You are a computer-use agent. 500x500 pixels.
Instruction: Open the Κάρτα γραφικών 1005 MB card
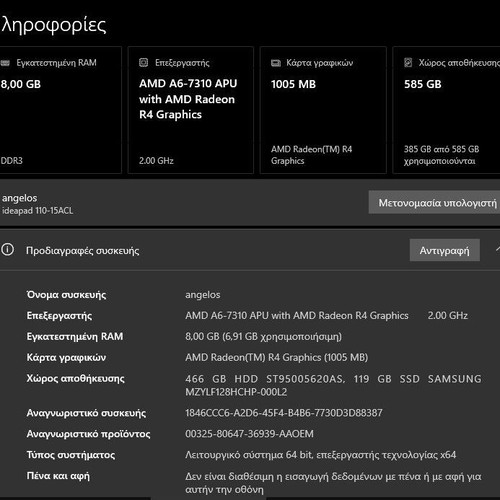323,110
